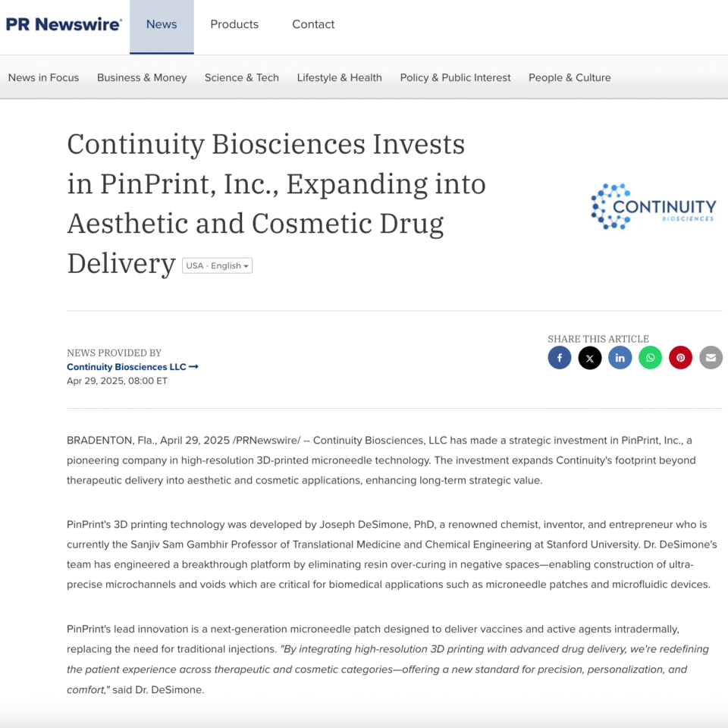The height and width of the screenshot is (728, 728).
Task: Open Science & Tech category
Action: [241, 77]
